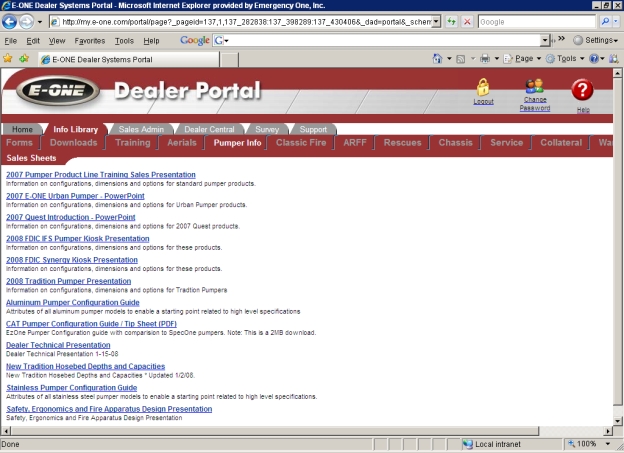Image resolution: width=624 pixels, height=453 pixels.
Task: Click the browser Forward arrow button
Action: [26, 21]
